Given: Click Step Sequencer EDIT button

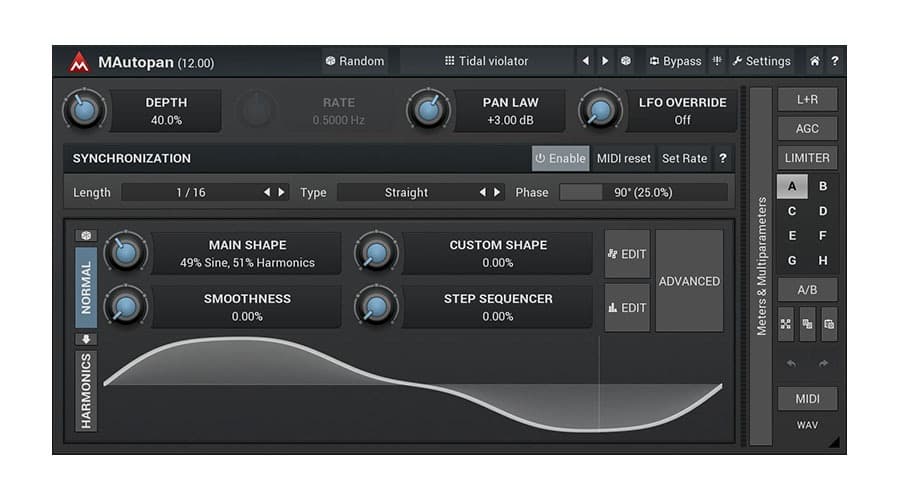Looking at the screenshot, I should pyautogui.click(x=627, y=308).
